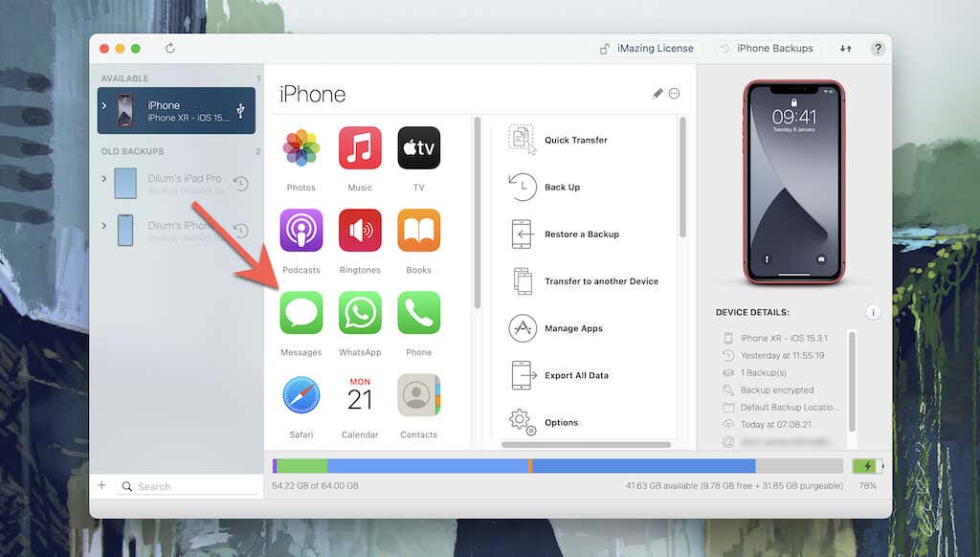Open the Podcasts app icon
The width and height of the screenshot is (980, 557).
301,231
